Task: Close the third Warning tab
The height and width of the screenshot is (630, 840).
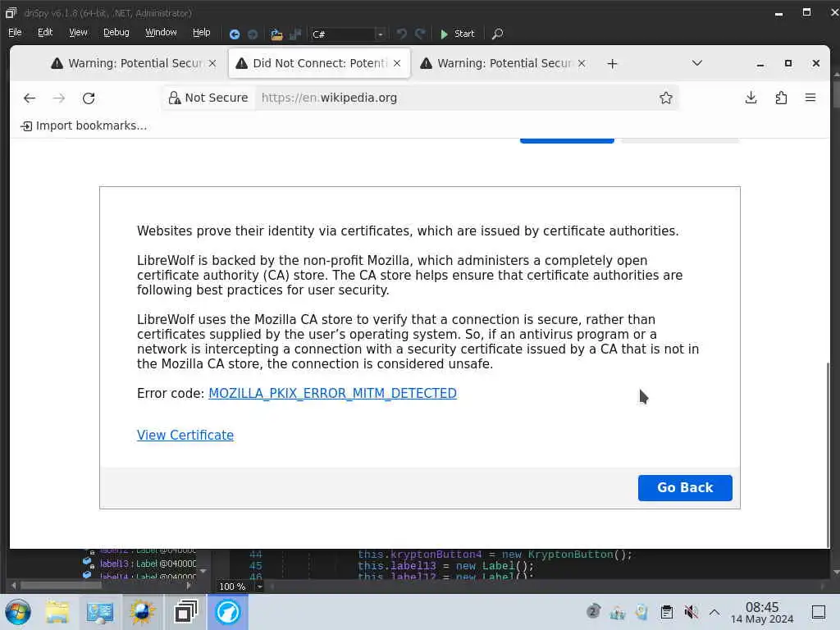Action: click(x=582, y=63)
